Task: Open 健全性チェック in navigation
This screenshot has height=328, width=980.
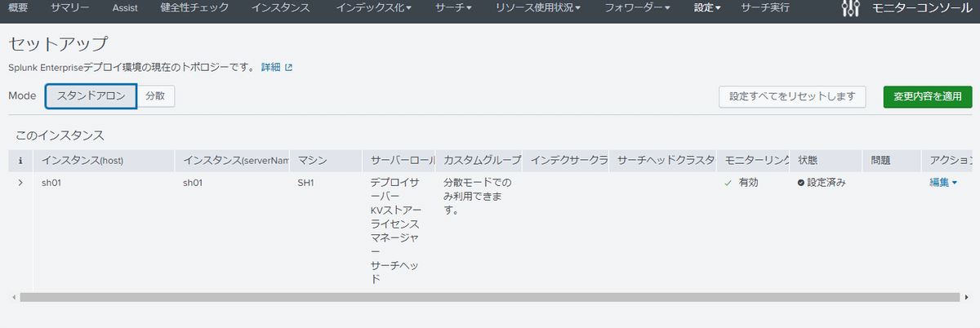Action: 194,9
